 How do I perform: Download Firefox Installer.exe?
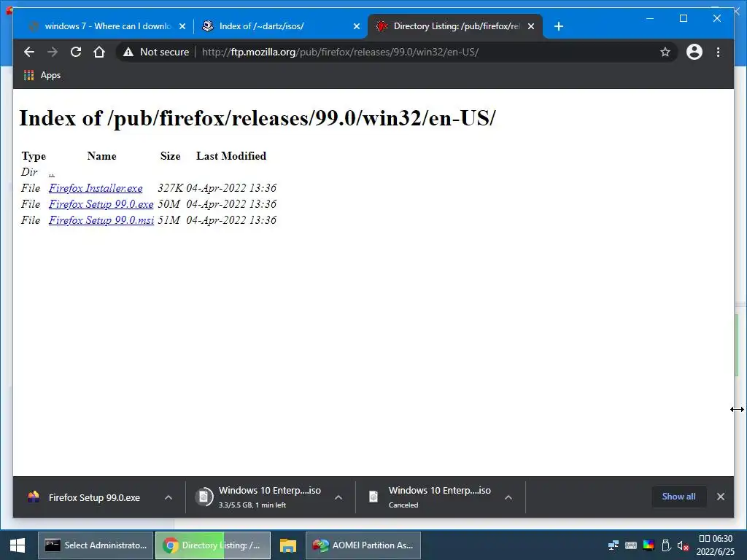96,188
